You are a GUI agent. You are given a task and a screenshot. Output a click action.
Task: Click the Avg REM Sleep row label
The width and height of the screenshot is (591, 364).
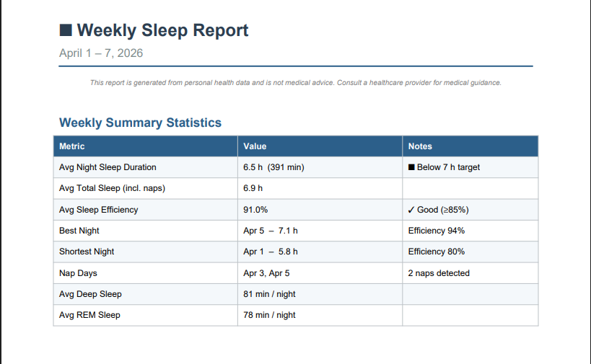tap(89, 315)
